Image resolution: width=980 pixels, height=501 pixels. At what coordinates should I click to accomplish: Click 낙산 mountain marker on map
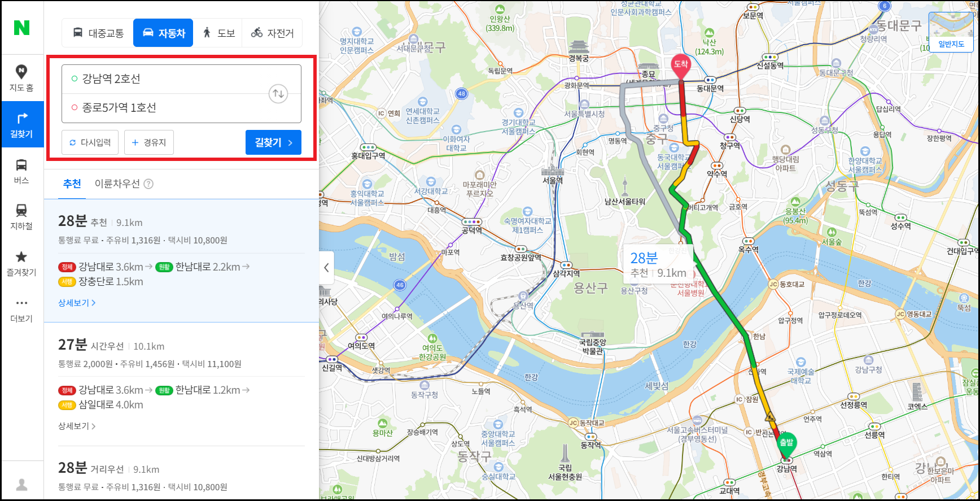[709, 41]
